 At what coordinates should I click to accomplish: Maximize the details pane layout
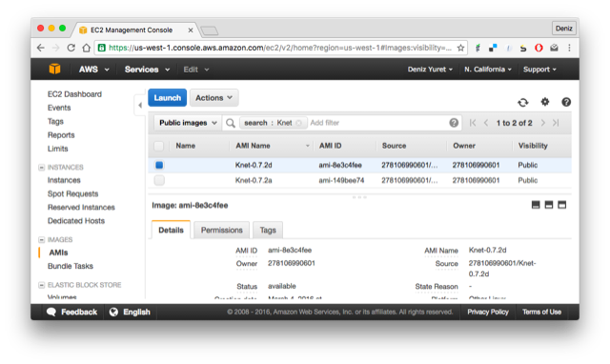tap(561, 205)
